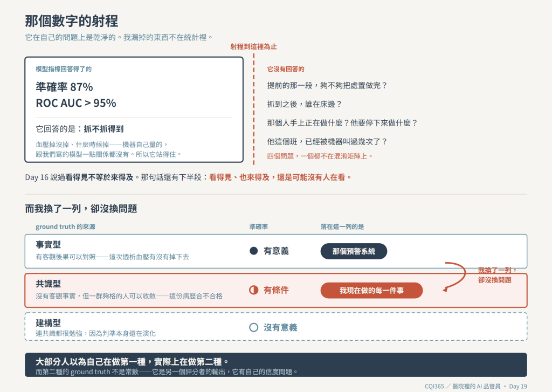Click the label 有意義 in the 事實型 row
This screenshot has height=392, width=552.
click(x=276, y=251)
